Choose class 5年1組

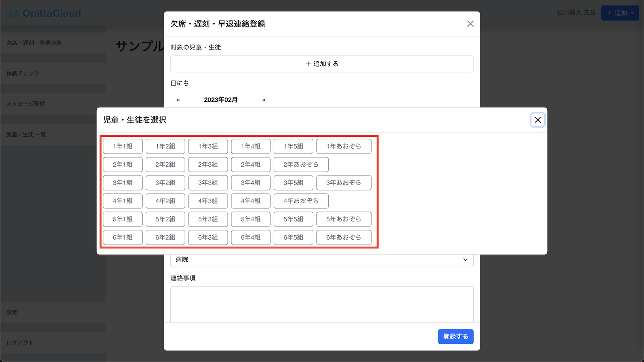(123, 219)
